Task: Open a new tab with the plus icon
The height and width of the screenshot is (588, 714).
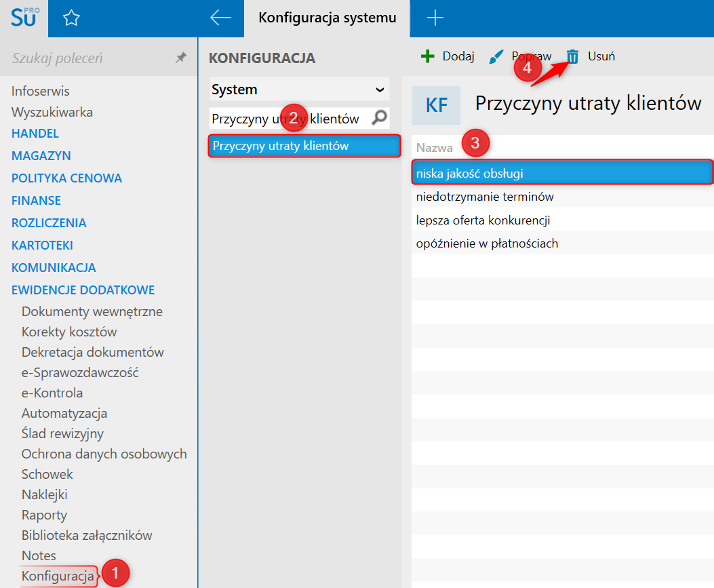Action: click(x=435, y=18)
